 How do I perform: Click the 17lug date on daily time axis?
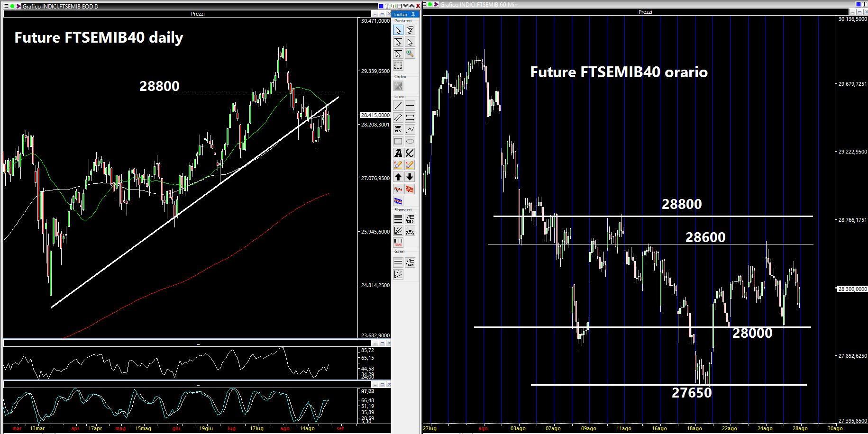256,428
